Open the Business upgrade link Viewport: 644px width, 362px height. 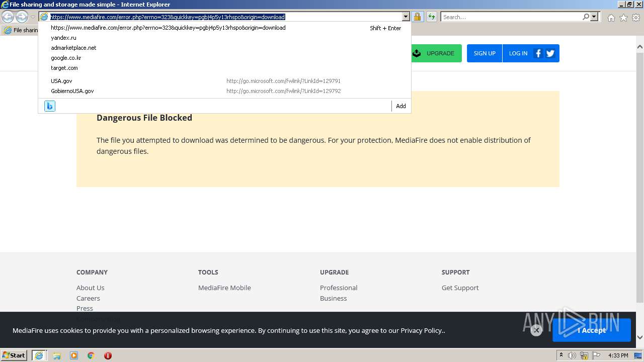coord(334,298)
